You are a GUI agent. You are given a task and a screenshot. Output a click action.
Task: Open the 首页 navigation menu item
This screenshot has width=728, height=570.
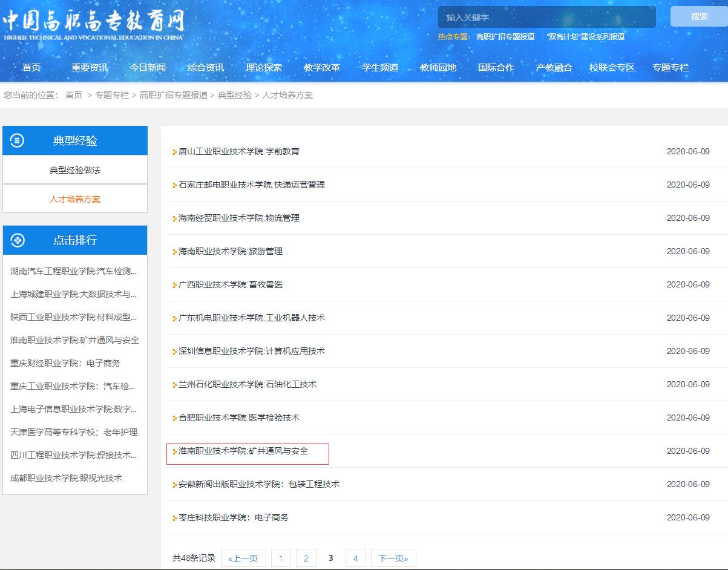coord(31,68)
